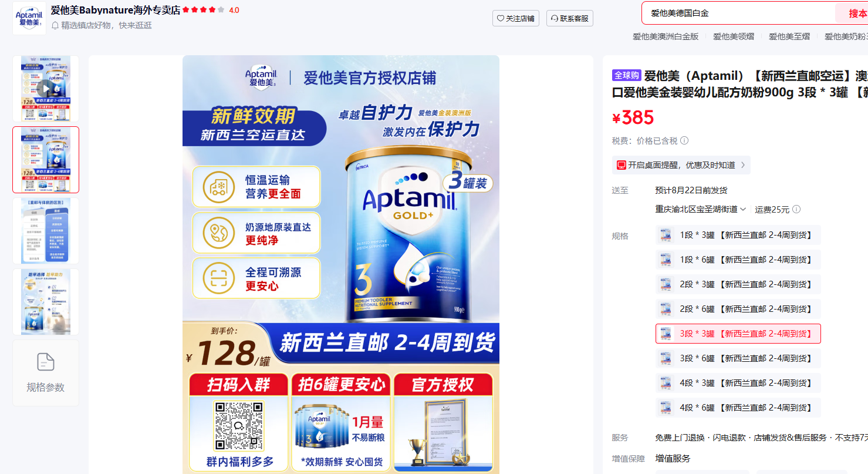Enable desktop reminders via 开启桌面提醒

click(x=681, y=165)
